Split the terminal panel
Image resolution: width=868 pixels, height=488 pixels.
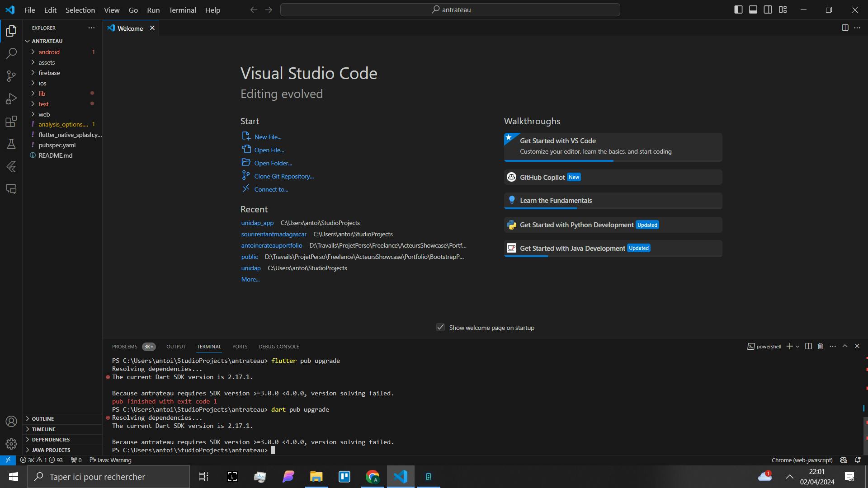coord(808,346)
